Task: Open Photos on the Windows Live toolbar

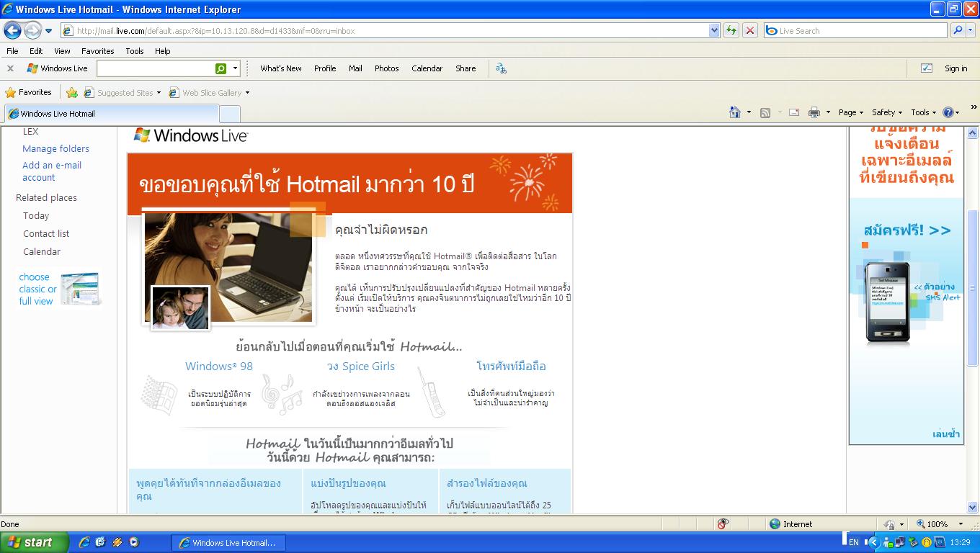Action: tap(386, 68)
